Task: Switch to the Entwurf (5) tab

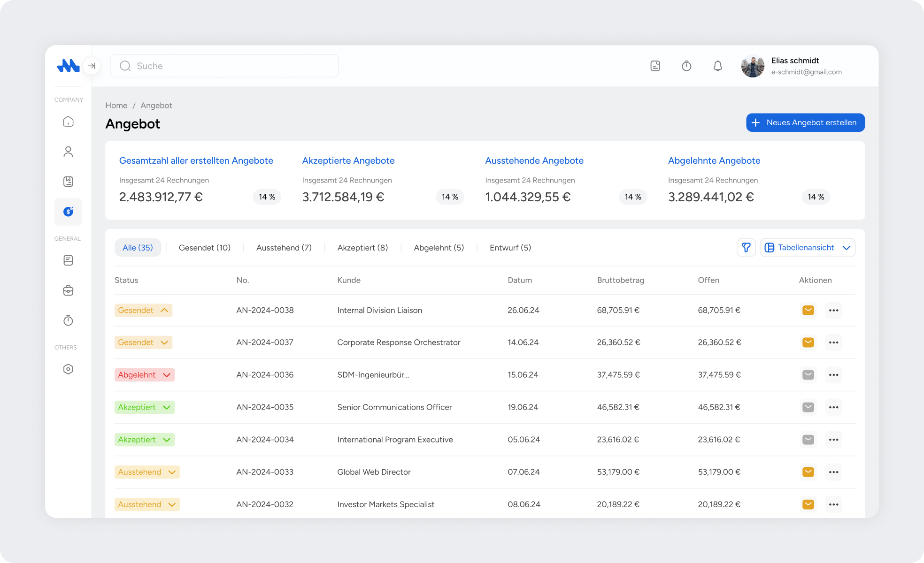Action: click(510, 248)
